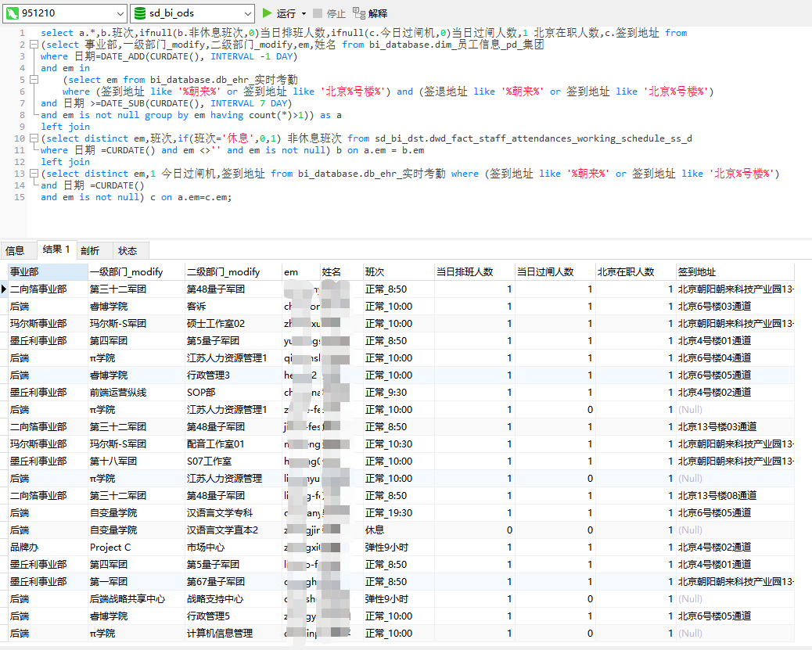Image resolution: width=812 pixels, height=650 pixels.
Task: Select the cell 硕士工作室02
Action: (233, 323)
